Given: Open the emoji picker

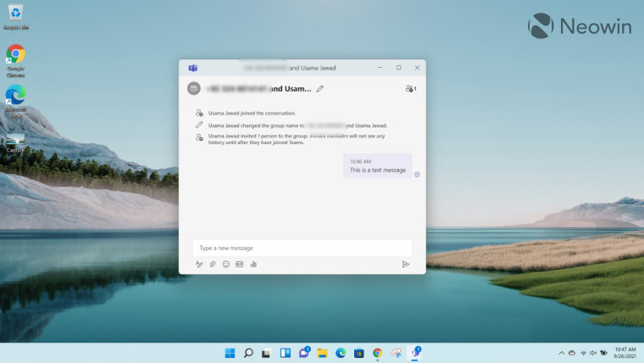Looking at the screenshot, I should click(226, 265).
